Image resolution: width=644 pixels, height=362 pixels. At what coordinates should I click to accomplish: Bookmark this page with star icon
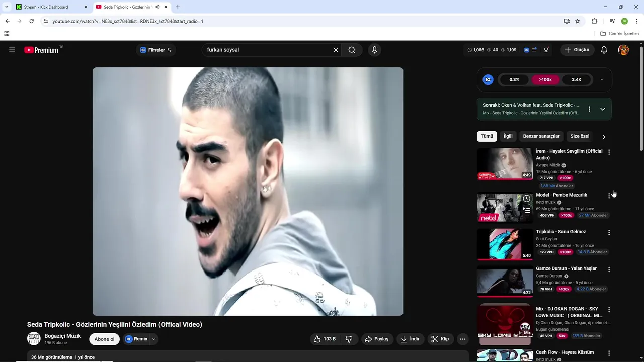tap(578, 21)
